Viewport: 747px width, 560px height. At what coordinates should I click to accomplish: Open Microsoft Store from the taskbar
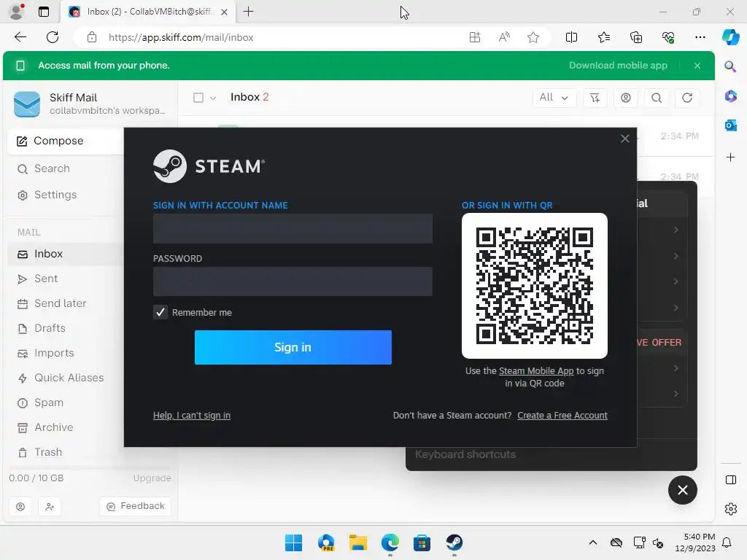[x=422, y=542]
